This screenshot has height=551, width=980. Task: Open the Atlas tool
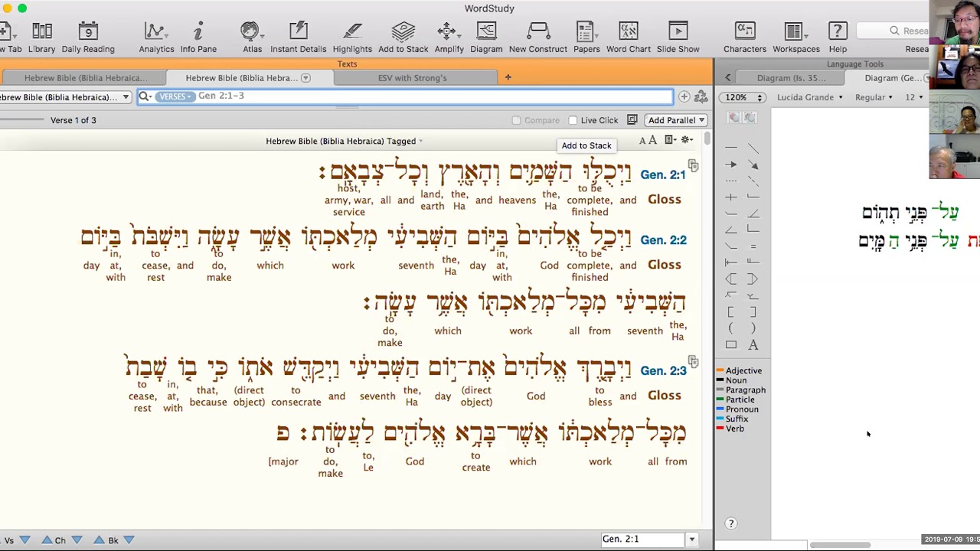tap(252, 37)
